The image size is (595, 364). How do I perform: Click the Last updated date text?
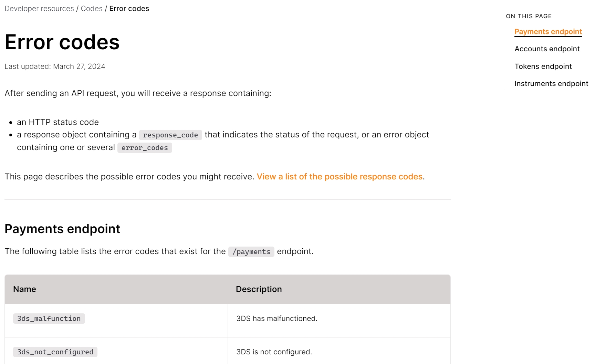[55, 66]
